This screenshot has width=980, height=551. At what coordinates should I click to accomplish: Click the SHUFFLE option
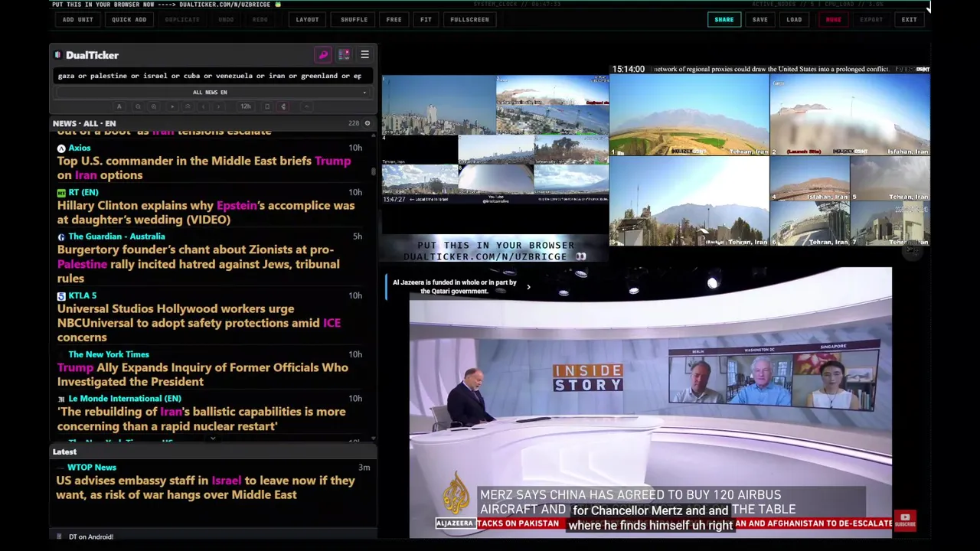point(354,19)
